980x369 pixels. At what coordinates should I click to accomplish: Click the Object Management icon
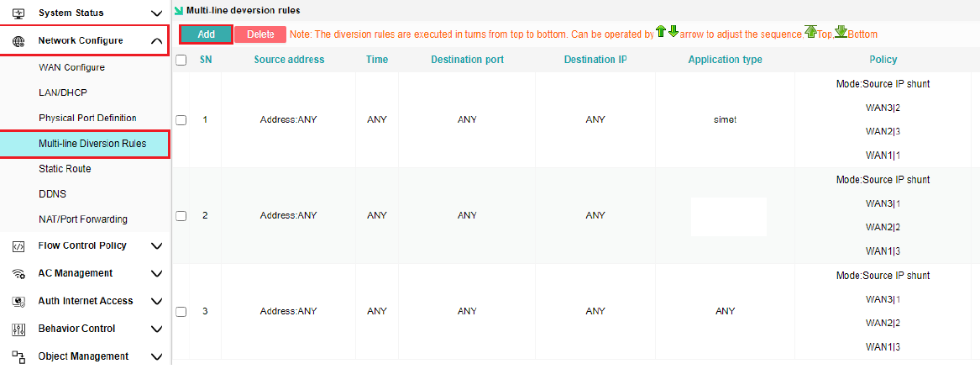tap(19, 356)
